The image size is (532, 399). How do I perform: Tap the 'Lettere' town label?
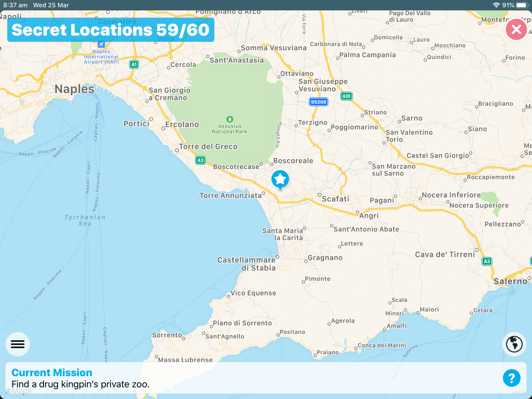coord(352,243)
